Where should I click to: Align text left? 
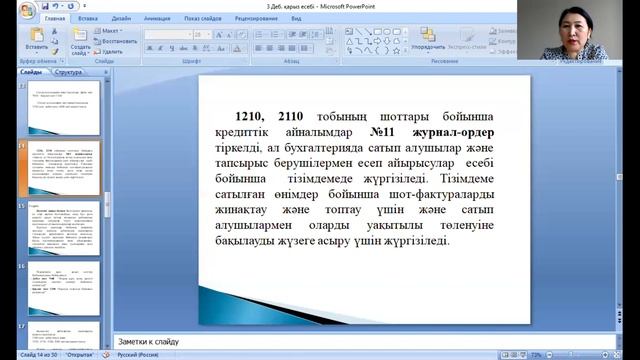tap(258, 48)
